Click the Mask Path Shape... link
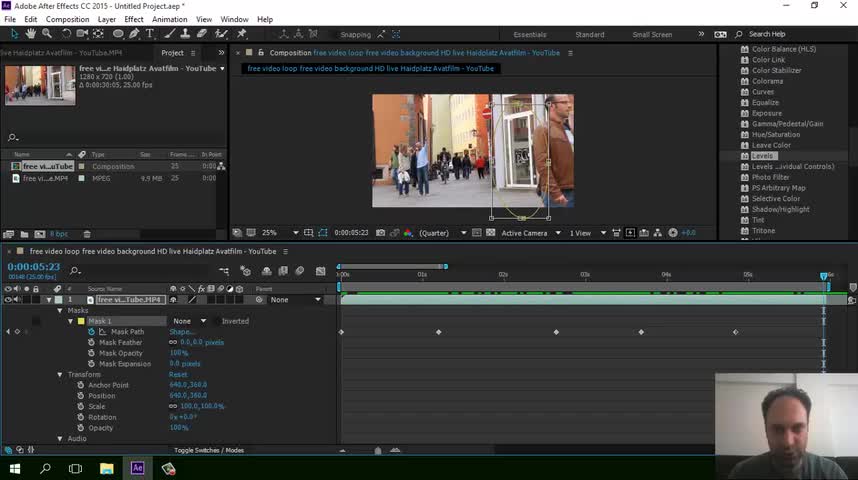858x480 pixels. 182,332
